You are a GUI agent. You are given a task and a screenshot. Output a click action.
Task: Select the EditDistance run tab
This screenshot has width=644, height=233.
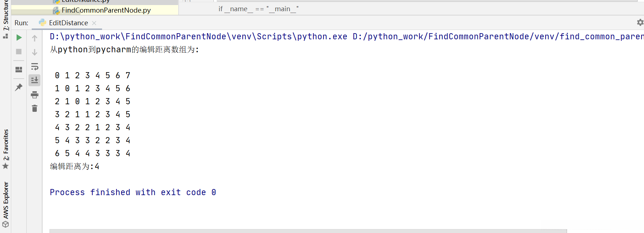point(68,23)
